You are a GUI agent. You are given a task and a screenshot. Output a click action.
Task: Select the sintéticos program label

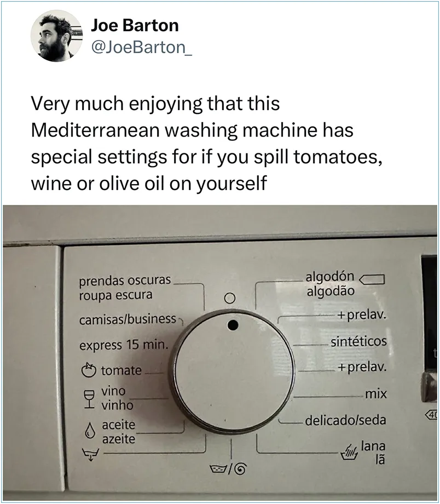[x=359, y=341]
